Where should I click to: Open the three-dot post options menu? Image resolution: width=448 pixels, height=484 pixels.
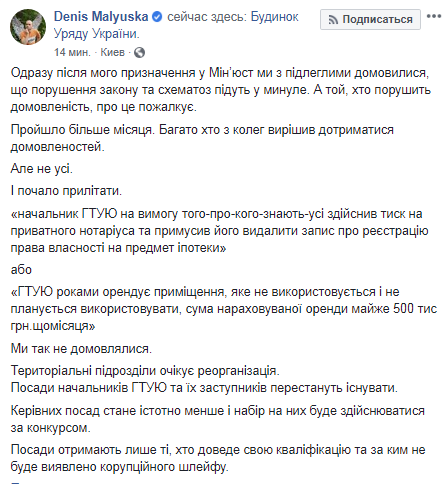[434, 16]
